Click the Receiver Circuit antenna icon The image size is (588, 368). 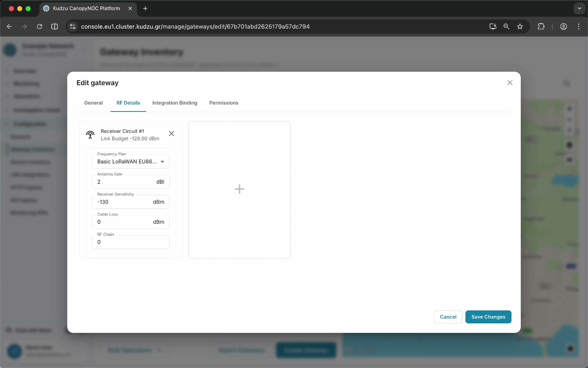[x=90, y=135]
